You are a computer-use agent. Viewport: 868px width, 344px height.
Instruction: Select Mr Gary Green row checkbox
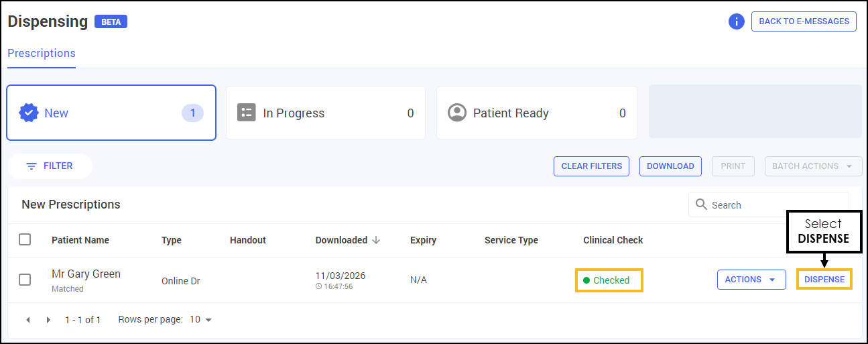(x=25, y=280)
